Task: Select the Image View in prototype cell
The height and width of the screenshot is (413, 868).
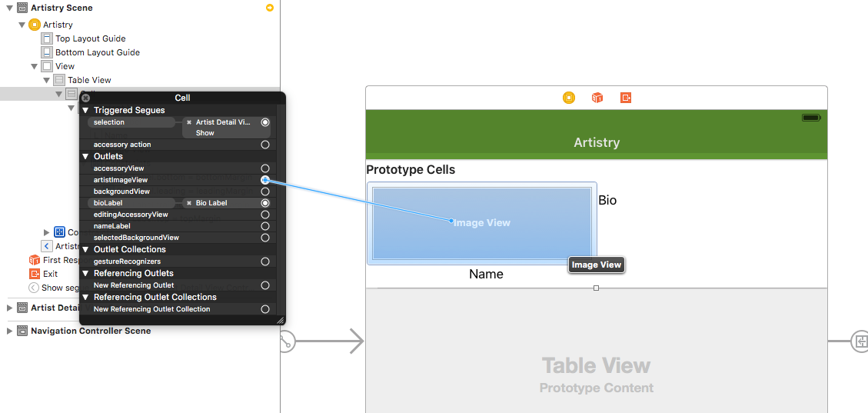Action: [481, 223]
